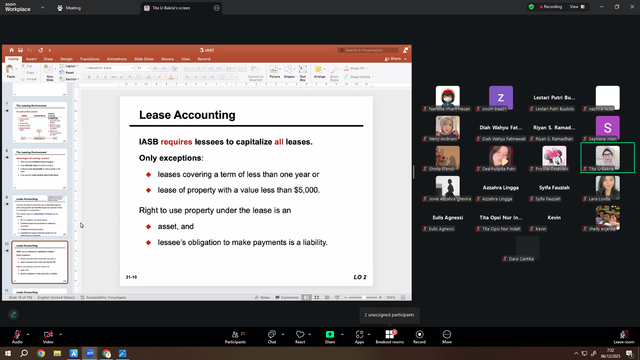Open video options arrow next to Video
Screen dimensions: 640x360
click(60, 334)
